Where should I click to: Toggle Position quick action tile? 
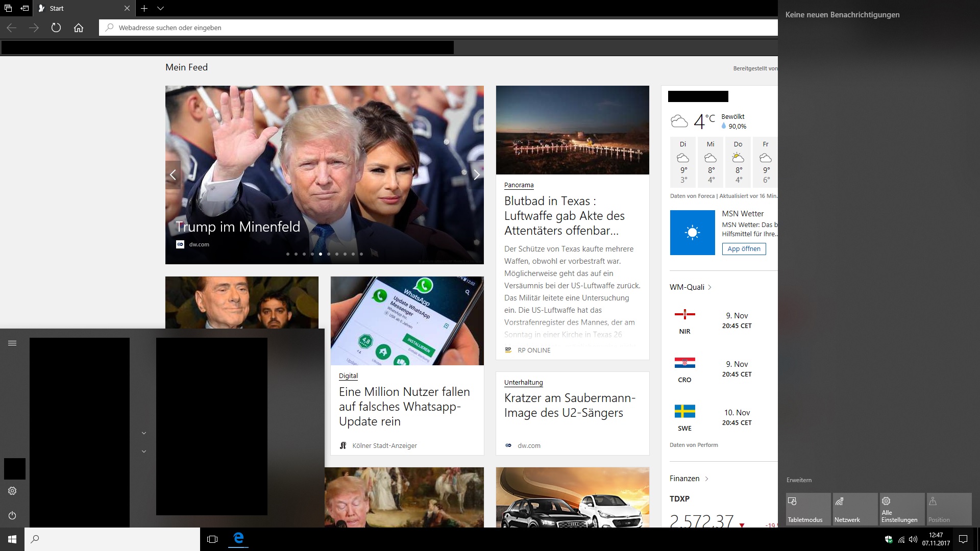point(949,509)
